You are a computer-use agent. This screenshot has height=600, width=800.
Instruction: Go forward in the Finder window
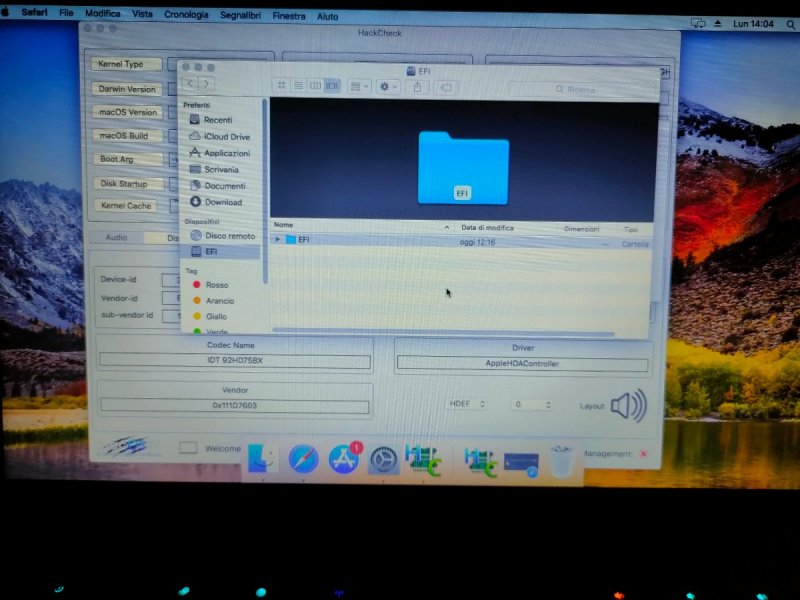tap(206, 83)
